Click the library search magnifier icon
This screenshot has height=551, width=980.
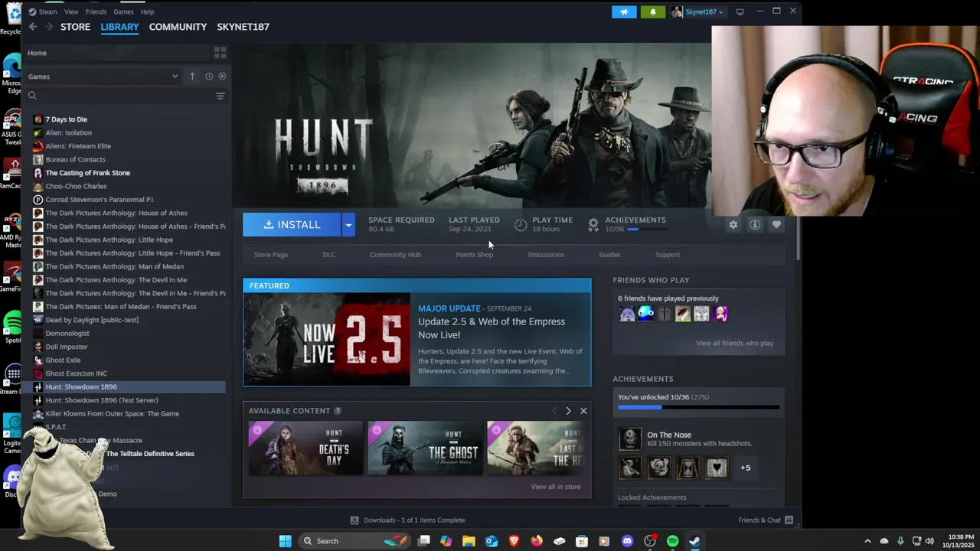(x=32, y=96)
